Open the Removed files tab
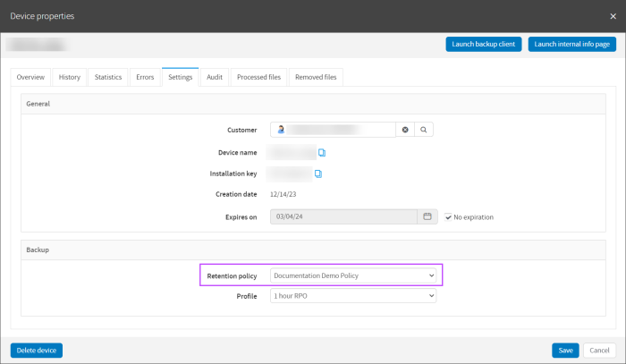The image size is (626, 364). pos(316,78)
